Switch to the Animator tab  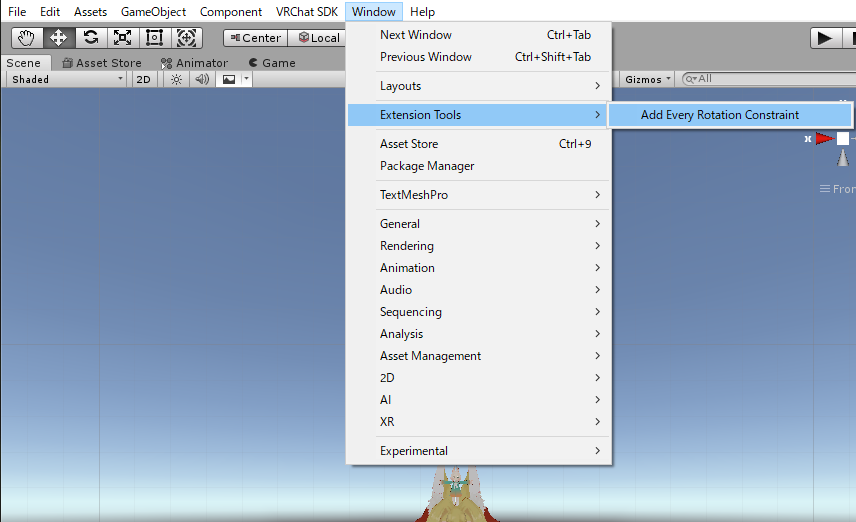pos(194,63)
